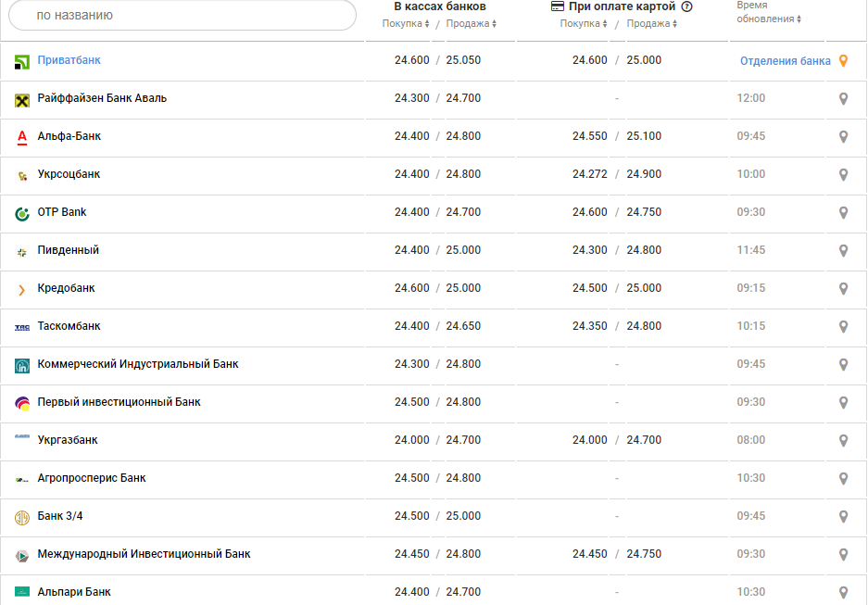
Task: Open Отделения банка link
Action: [785, 61]
